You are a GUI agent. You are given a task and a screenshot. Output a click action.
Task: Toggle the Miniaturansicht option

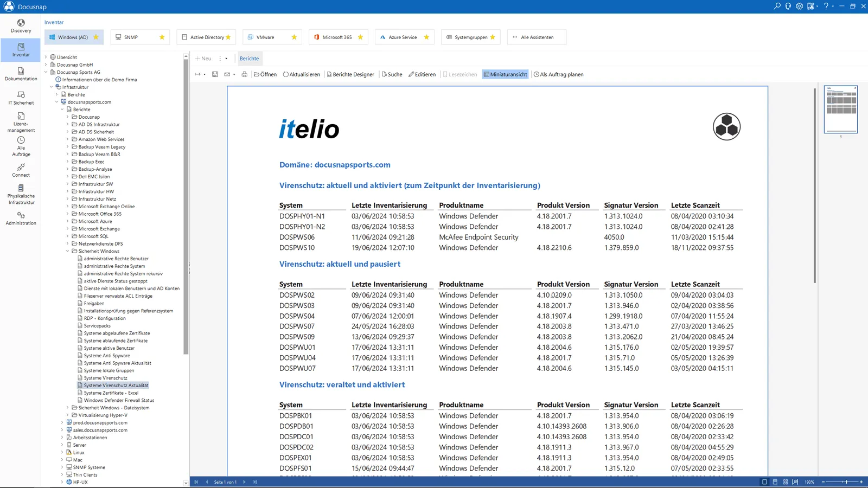pyautogui.click(x=505, y=74)
